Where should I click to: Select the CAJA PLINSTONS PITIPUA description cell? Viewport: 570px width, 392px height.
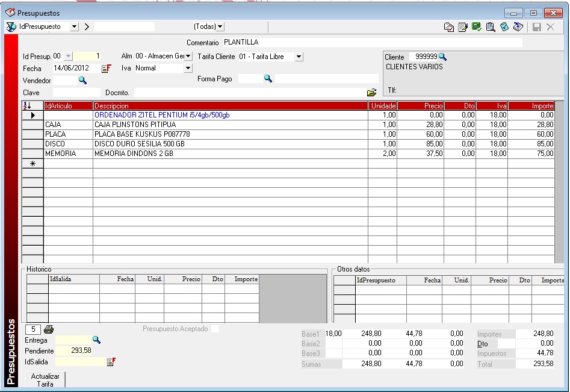[x=230, y=125]
